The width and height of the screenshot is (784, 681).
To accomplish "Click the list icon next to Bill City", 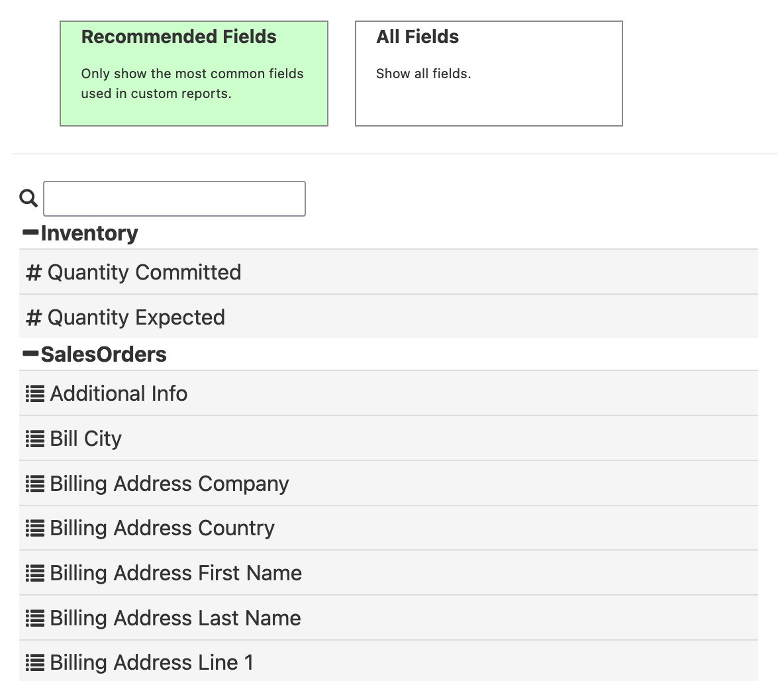I will coord(34,438).
